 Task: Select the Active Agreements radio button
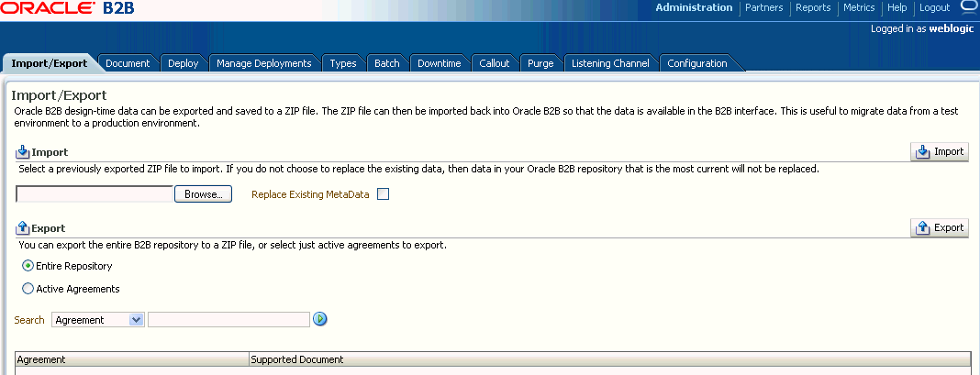[28, 289]
